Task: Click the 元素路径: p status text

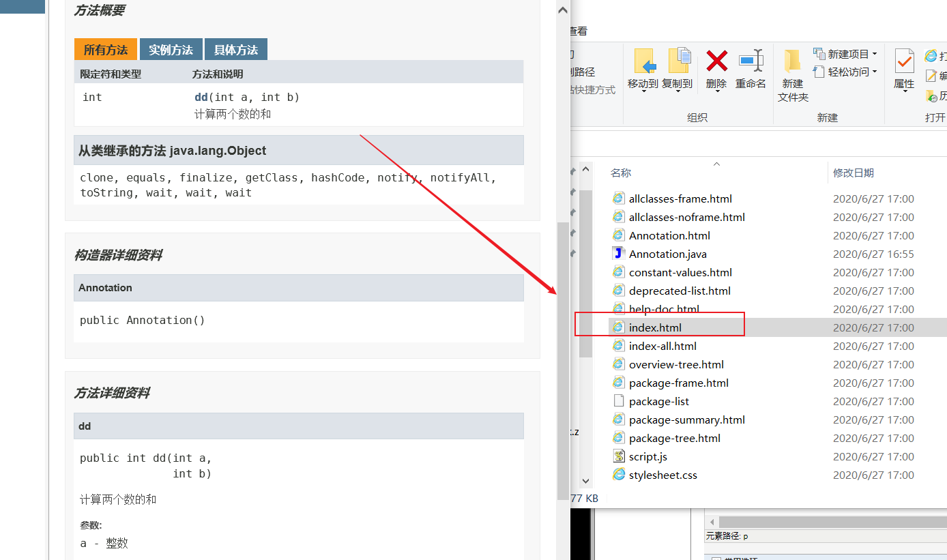Action: coord(727,536)
